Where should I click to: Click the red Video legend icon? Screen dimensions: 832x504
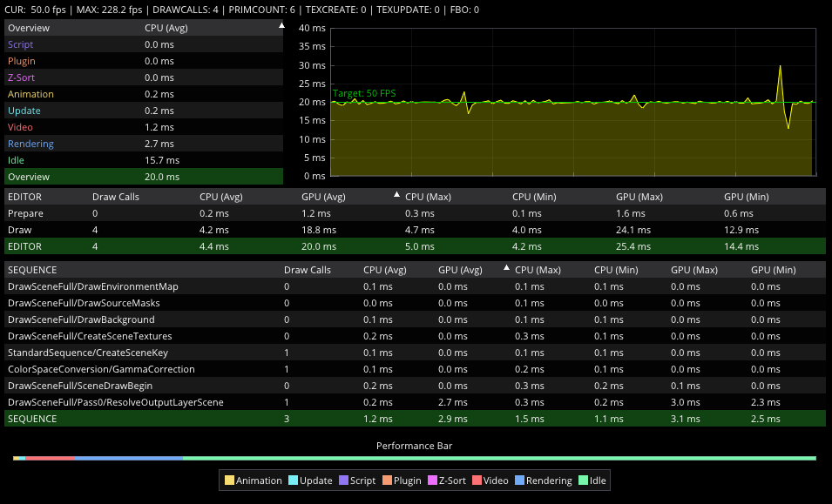[x=477, y=480]
